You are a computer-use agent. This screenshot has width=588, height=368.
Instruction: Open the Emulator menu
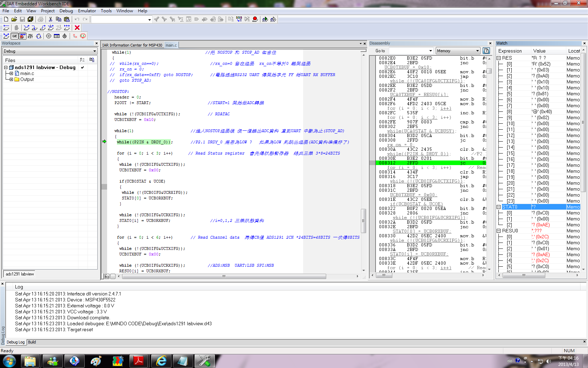tap(87, 11)
